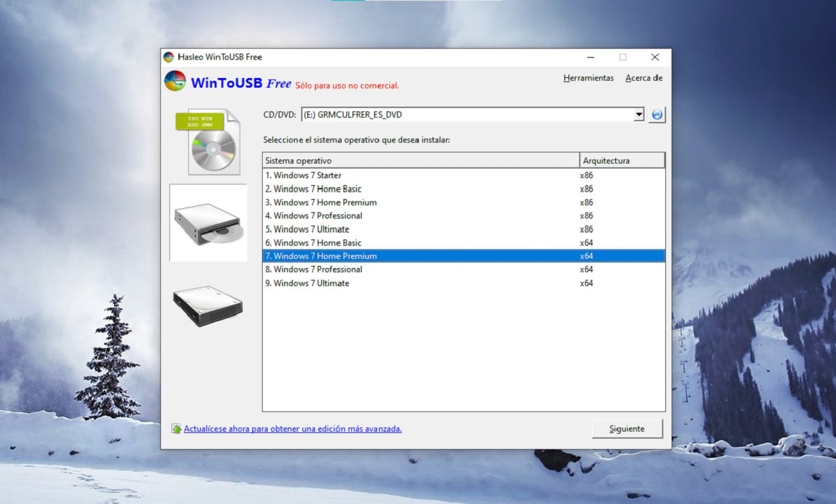Click the green upgrade arrow icon
This screenshot has width=836, height=504.
(x=177, y=429)
